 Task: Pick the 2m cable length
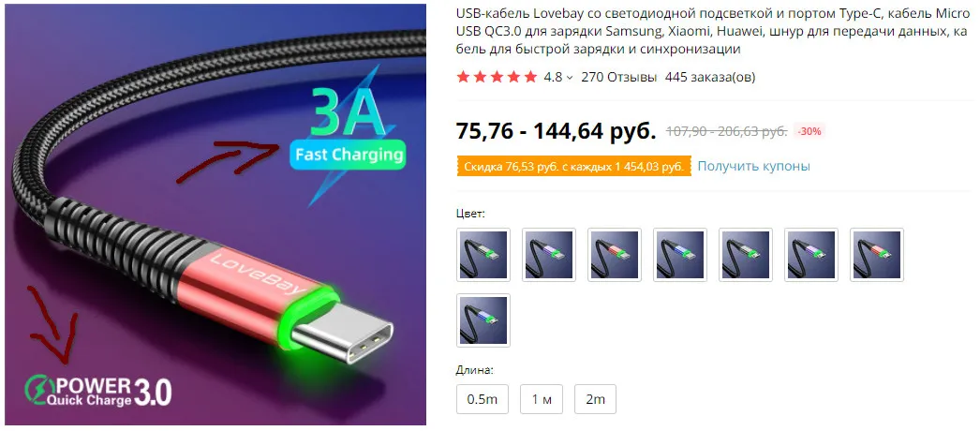(595, 399)
